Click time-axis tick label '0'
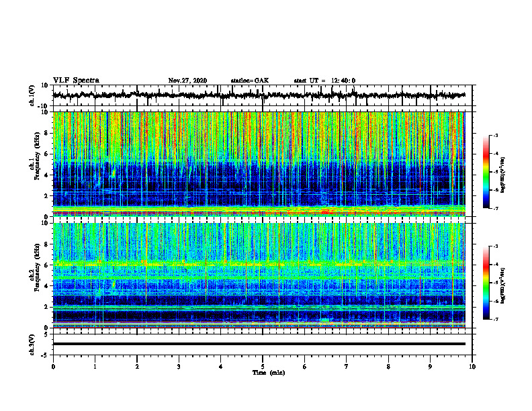The image size is (532, 411). tap(53, 367)
